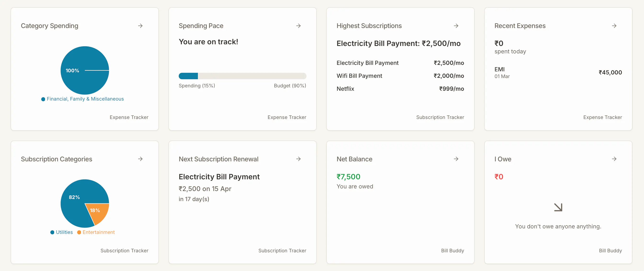The width and height of the screenshot is (644, 271).
Task: Open Spending Pace details arrow
Action: point(298,26)
